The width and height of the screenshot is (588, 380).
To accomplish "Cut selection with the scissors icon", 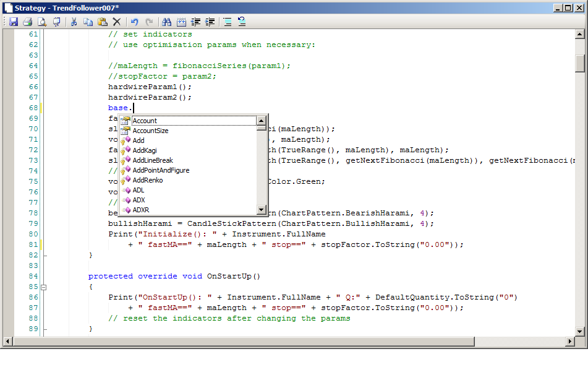I will (x=74, y=22).
